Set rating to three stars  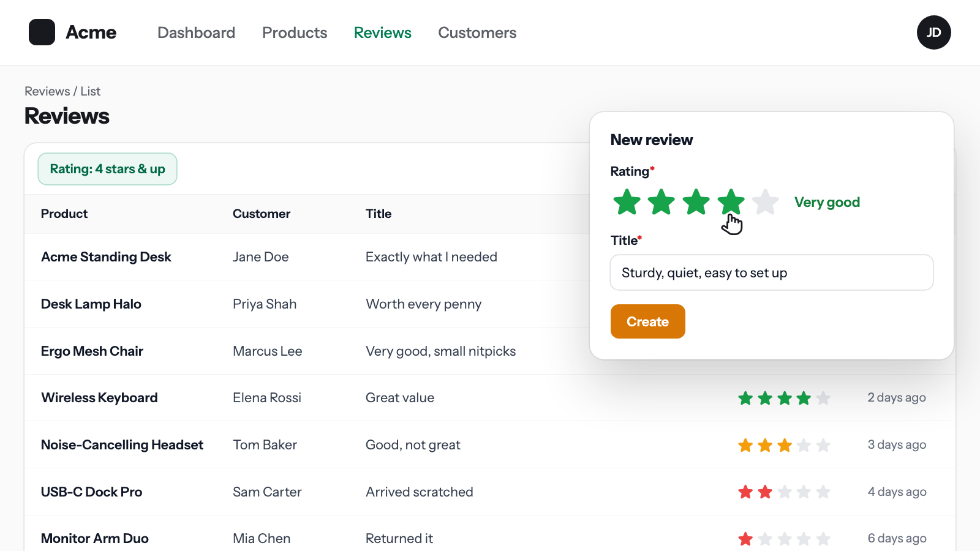click(696, 202)
